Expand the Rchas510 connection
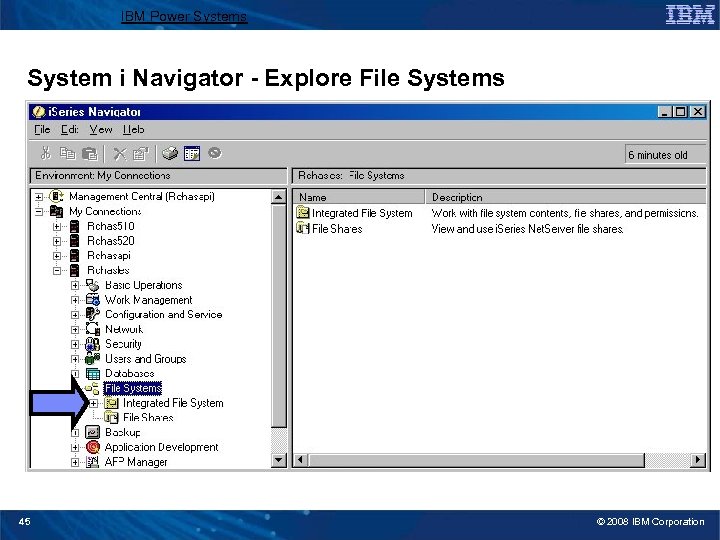Screen dimensions: 720x540 pyautogui.click(x=57, y=226)
